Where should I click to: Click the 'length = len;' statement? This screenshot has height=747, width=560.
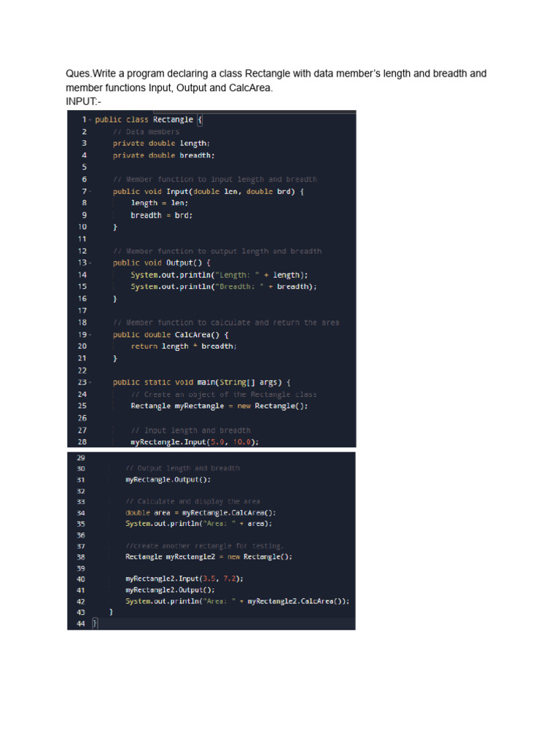[160, 203]
